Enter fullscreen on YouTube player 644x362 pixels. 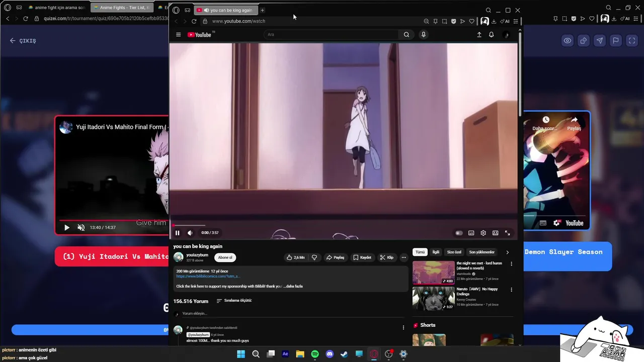pyautogui.click(x=507, y=233)
